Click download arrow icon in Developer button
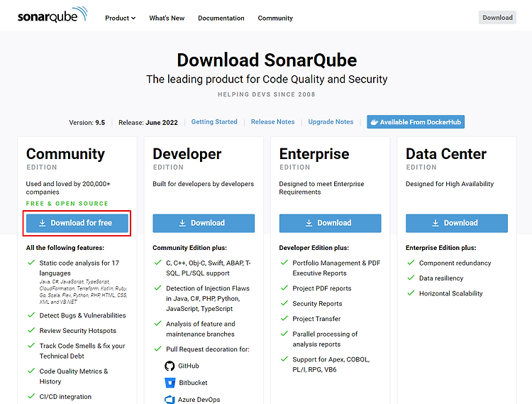This screenshot has width=532, height=404. tap(182, 223)
